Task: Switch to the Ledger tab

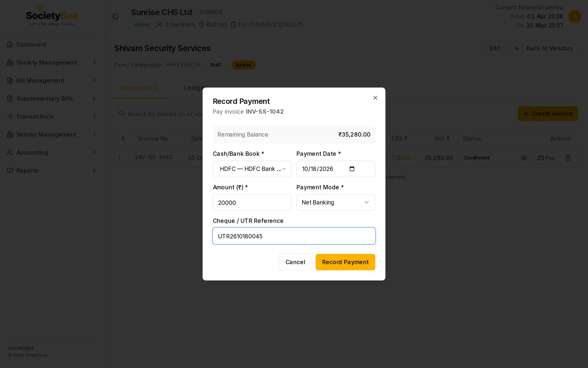Action: click(196, 88)
